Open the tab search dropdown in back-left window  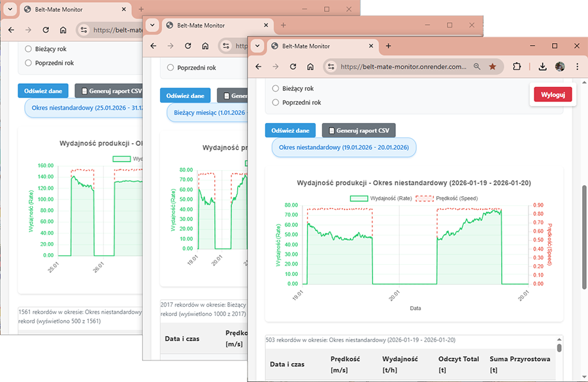click(x=9, y=9)
